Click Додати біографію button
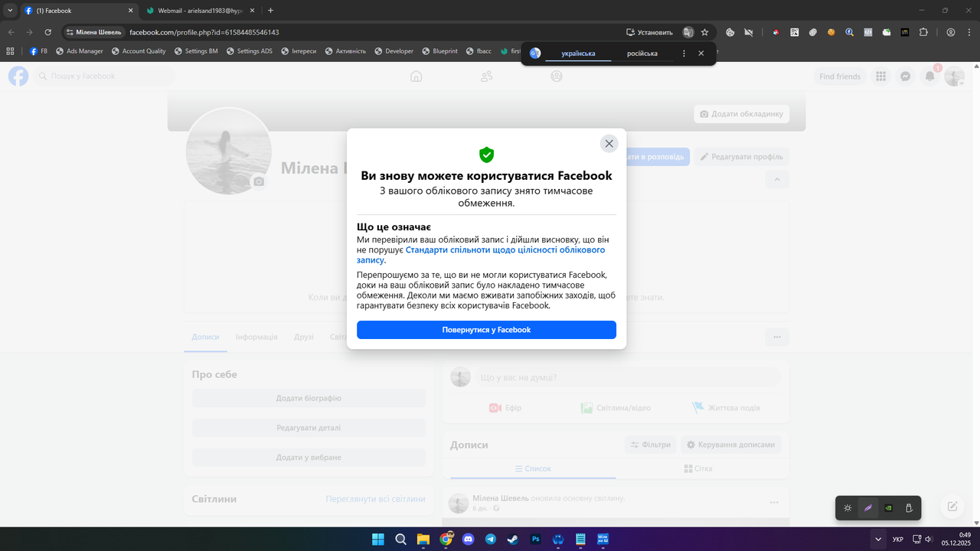This screenshot has height=551, width=980. [309, 398]
